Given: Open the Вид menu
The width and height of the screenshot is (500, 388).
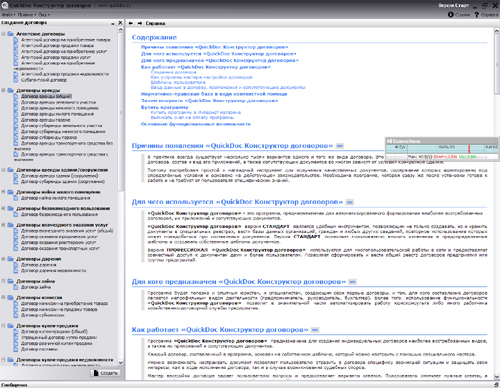Looking at the screenshot, I should point(44,15).
